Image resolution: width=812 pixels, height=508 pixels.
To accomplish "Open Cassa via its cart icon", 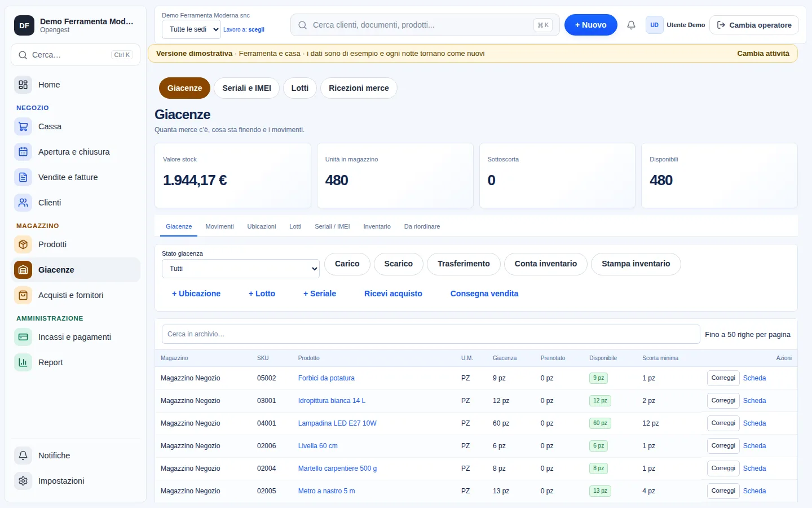I will [23, 126].
